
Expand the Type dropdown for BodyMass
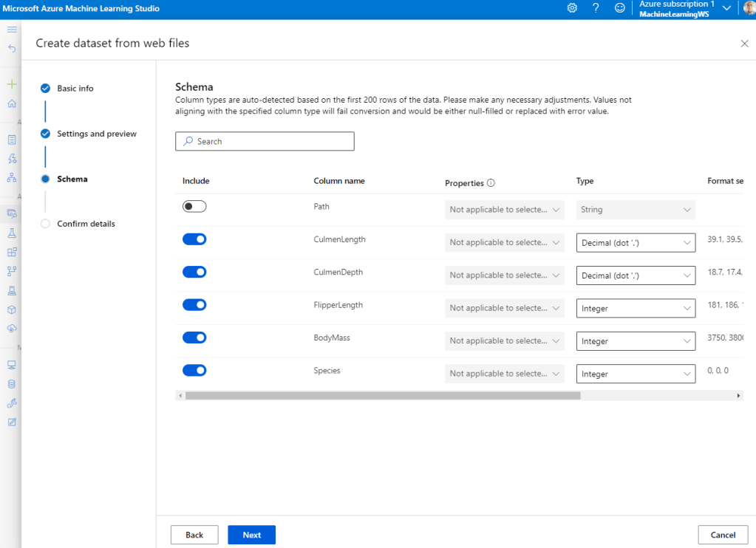(636, 341)
